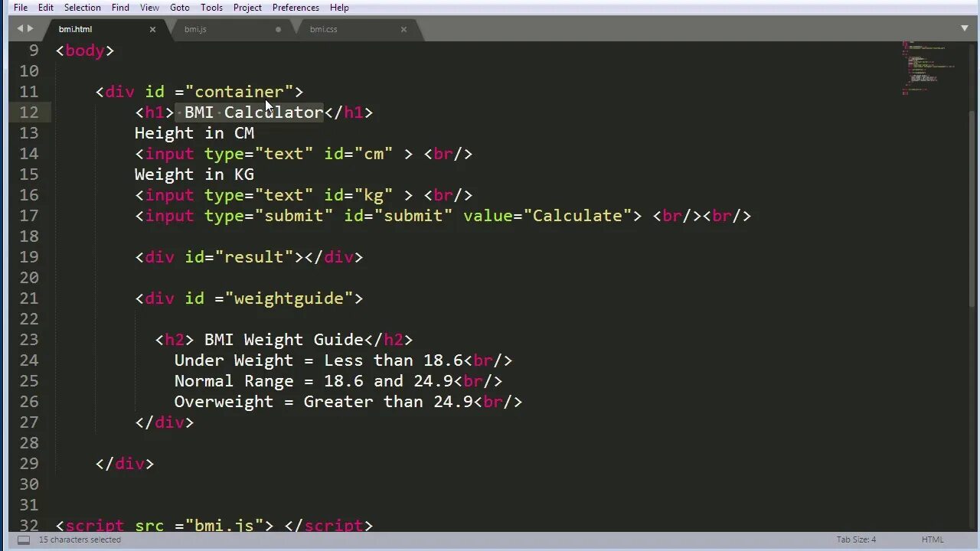This screenshot has width=980, height=551.
Task: Click the "cm" id value
Action: click(374, 154)
